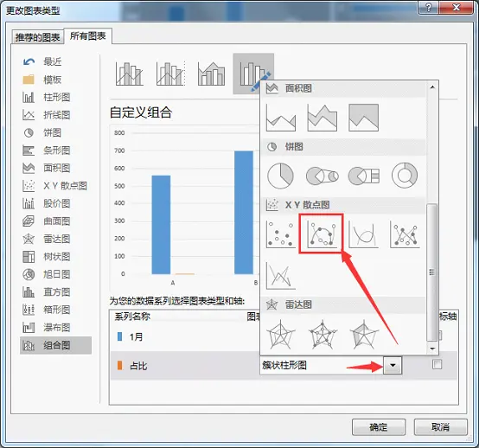Viewport: 479px width, 448px height.
Task: Choose scatter with straight lines and markers
Action: click(405, 234)
